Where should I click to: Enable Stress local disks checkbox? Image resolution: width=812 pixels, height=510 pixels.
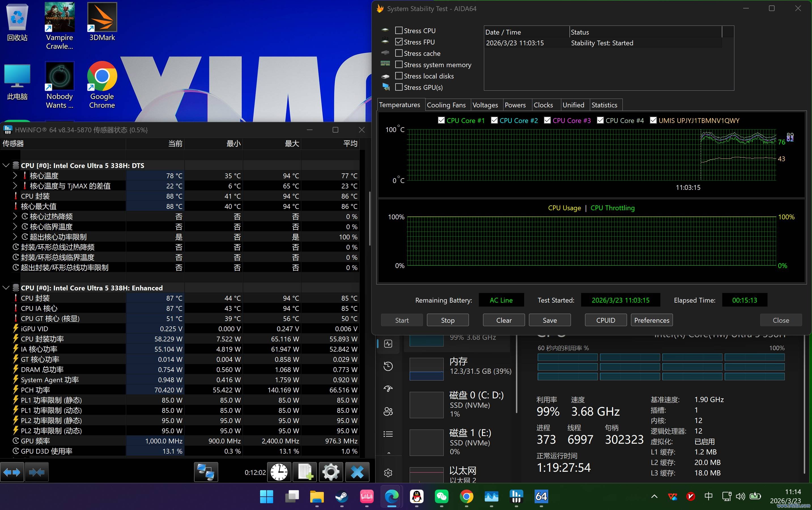click(399, 76)
